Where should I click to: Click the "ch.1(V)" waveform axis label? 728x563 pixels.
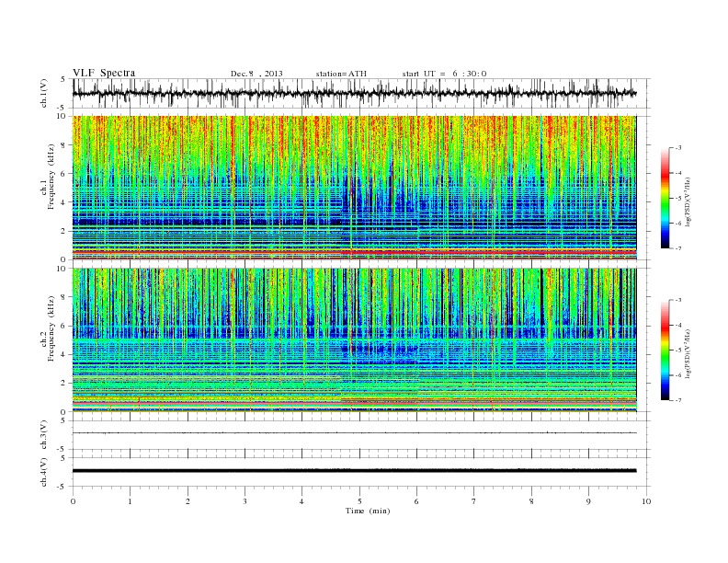click(44, 93)
